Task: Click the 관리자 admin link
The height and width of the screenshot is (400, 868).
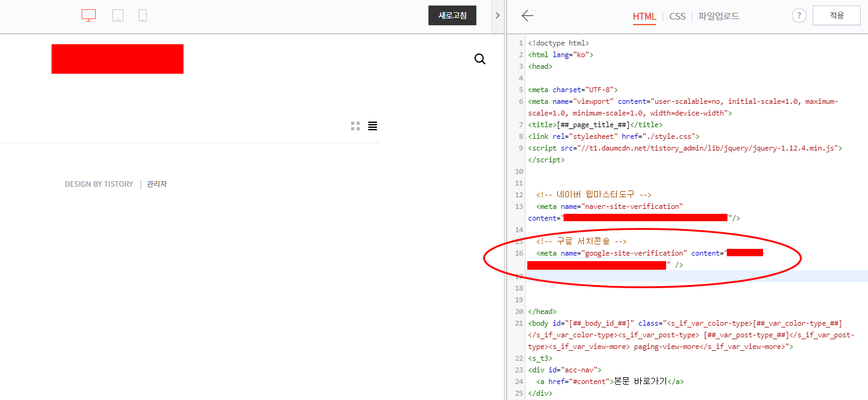Action: click(157, 184)
